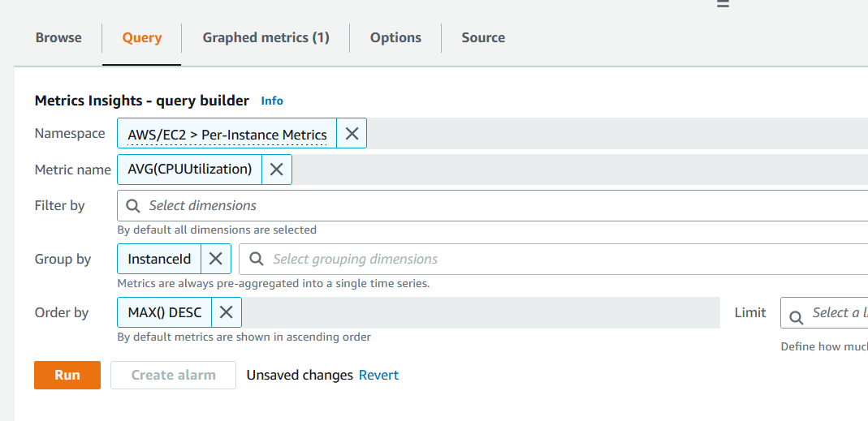
Task: Select the Query tab
Action: click(142, 37)
